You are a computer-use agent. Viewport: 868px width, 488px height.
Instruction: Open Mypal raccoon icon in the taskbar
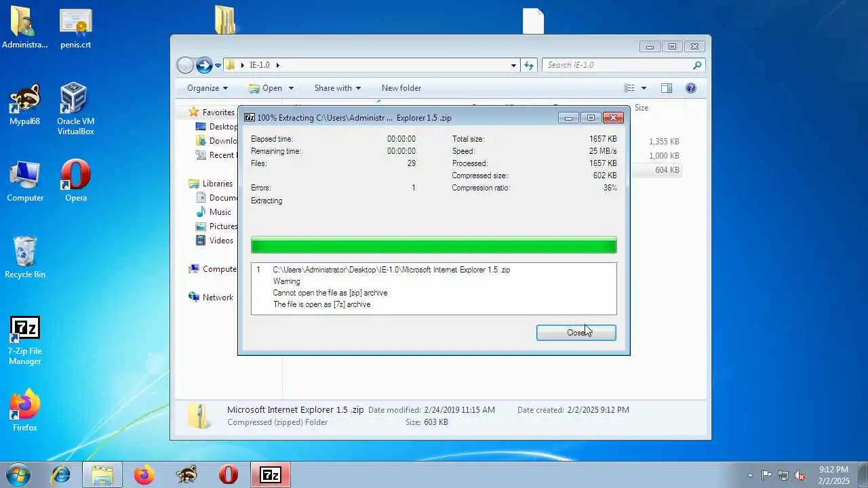[186, 474]
